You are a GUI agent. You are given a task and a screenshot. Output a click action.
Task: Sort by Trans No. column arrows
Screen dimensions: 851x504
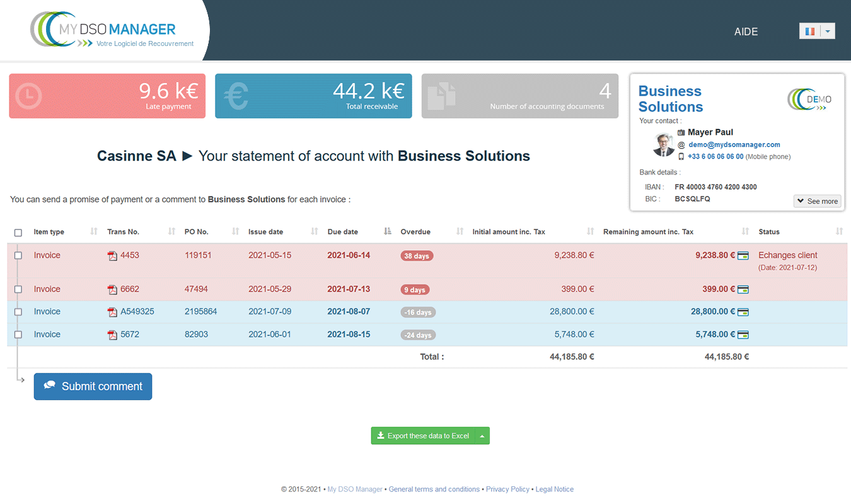(x=171, y=232)
